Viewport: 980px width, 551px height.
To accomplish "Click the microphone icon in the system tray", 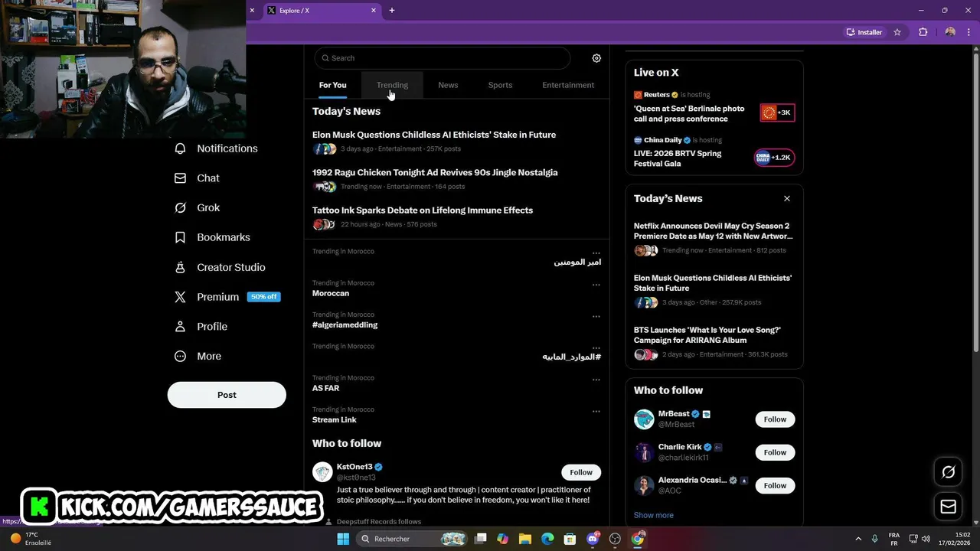I will [x=875, y=539].
